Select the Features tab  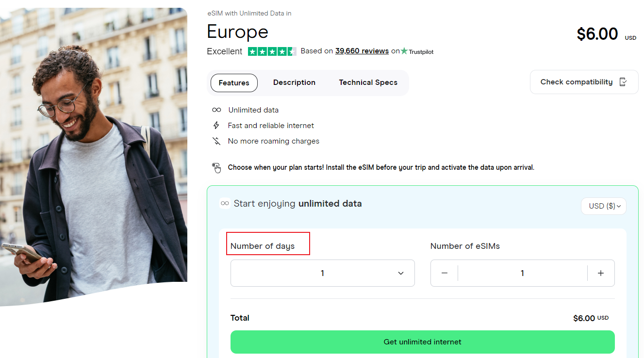tap(234, 83)
